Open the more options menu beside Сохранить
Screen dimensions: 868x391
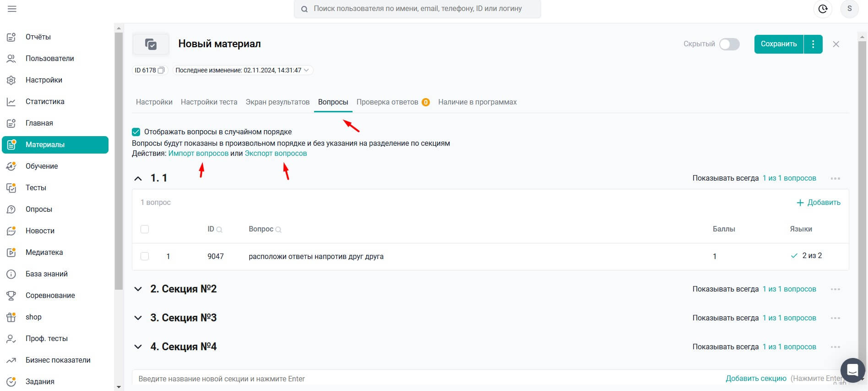point(813,44)
